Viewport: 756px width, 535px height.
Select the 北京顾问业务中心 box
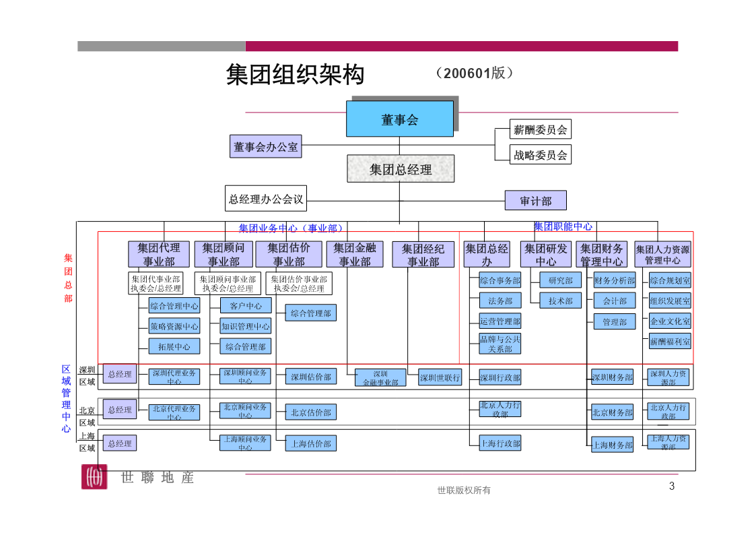click(246, 410)
